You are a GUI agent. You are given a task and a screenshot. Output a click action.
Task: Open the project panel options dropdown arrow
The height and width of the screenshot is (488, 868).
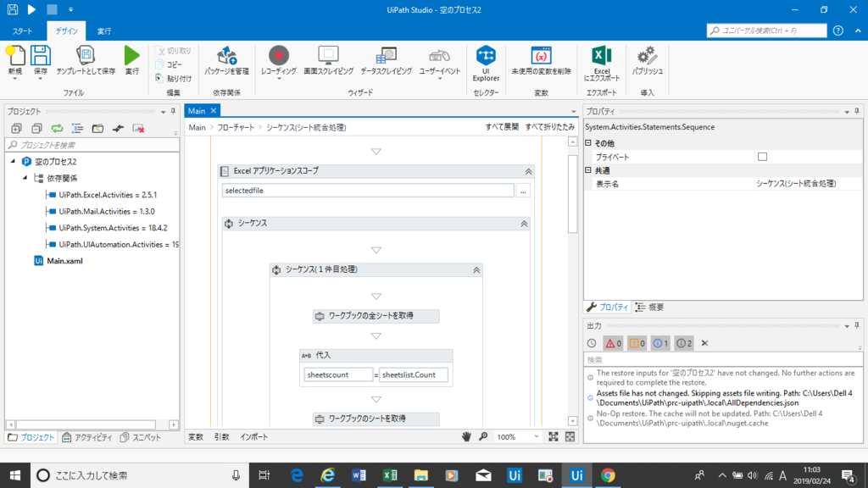(x=164, y=112)
